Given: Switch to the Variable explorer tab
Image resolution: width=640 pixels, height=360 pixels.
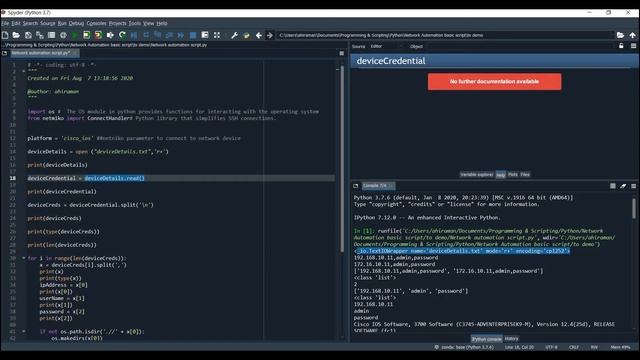Looking at the screenshot, I should (477, 174).
